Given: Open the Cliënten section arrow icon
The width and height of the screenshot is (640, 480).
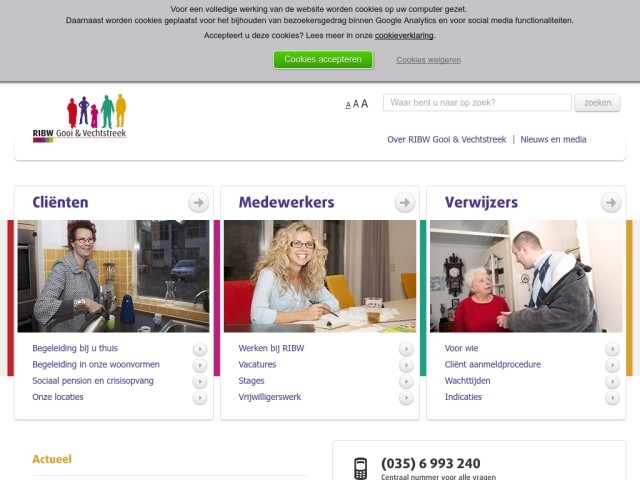Looking at the screenshot, I should 199,202.
